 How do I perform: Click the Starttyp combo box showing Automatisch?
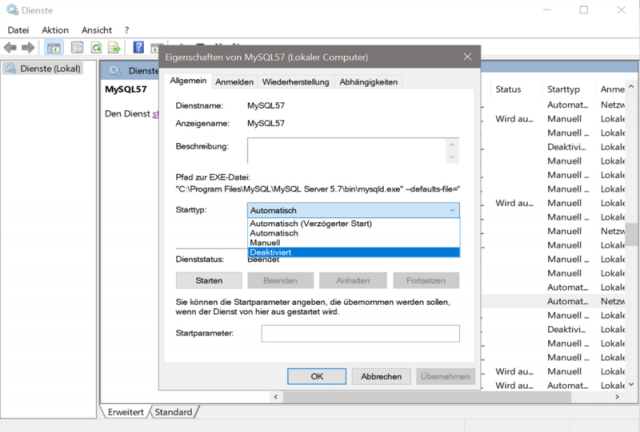point(353,210)
